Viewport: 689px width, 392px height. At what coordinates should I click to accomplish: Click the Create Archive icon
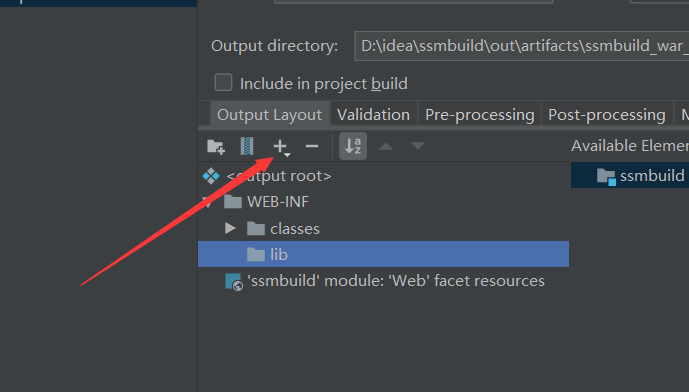click(247, 146)
